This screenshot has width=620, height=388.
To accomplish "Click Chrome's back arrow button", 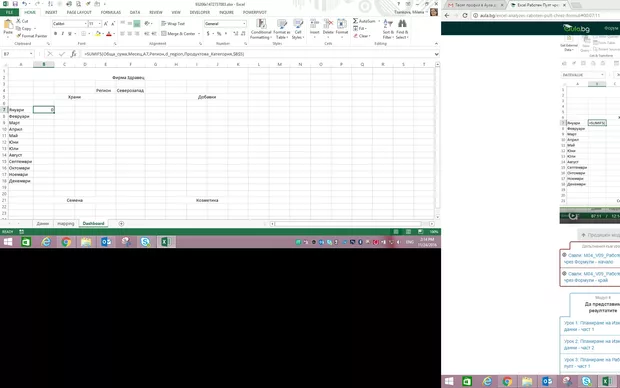I will [447, 15].
